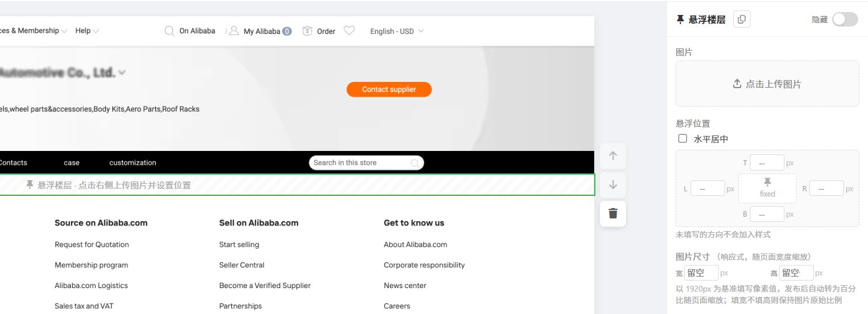
Task: Click the 宽 width input field
Action: pos(701,273)
